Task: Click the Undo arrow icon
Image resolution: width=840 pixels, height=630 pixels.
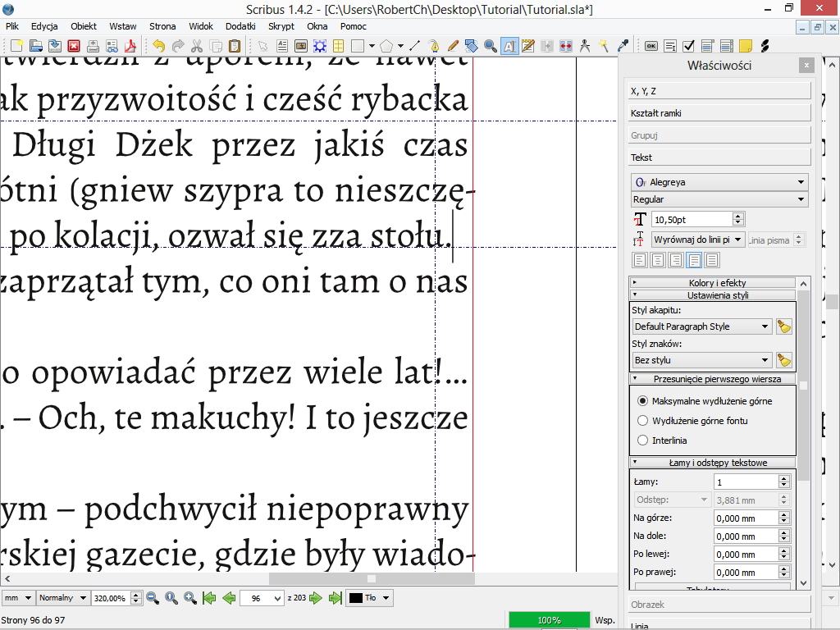Action: click(x=158, y=46)
